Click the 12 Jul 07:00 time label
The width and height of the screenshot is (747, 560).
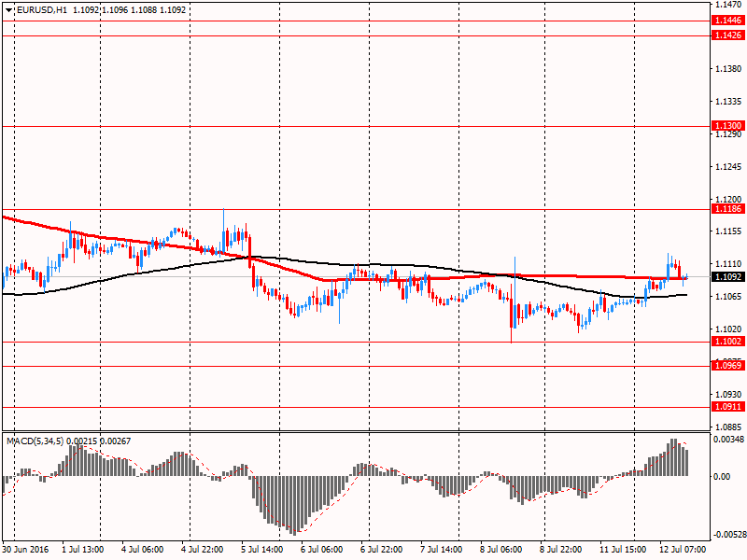click(683, 550)
